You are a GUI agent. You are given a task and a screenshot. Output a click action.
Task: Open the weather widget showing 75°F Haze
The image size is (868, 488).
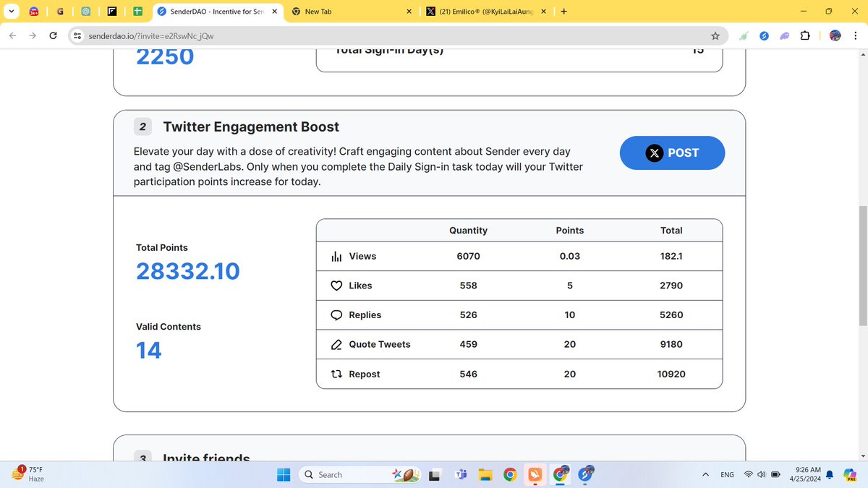(29, 474)
